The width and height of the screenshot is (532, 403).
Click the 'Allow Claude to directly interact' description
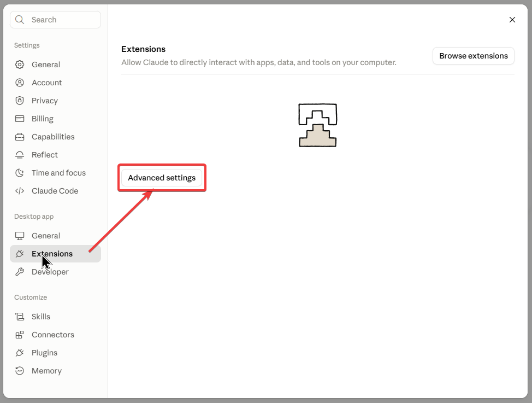click(x=259, y=62)
